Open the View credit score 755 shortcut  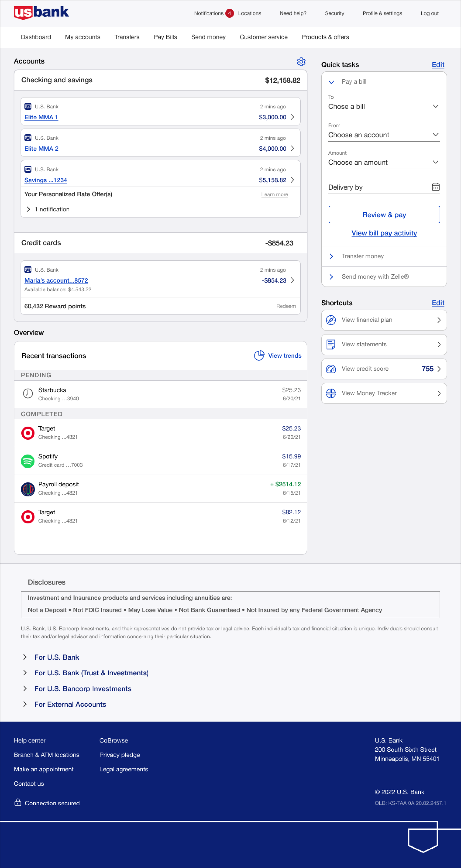(x=384, y=369)
